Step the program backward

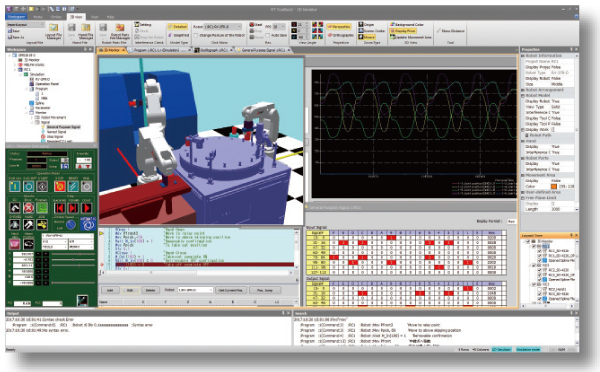click(59, 208)
